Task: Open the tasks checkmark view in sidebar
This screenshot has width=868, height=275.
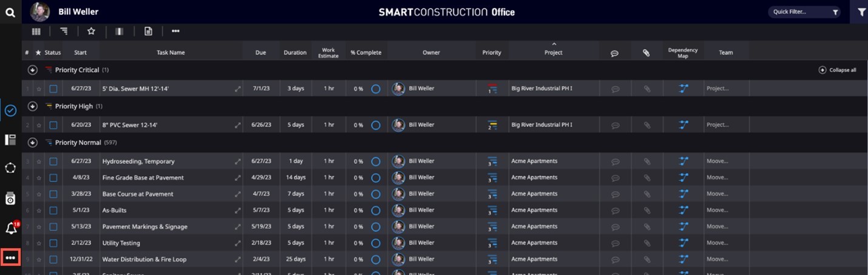Action: pyautogui.click(x=10, y=110)
